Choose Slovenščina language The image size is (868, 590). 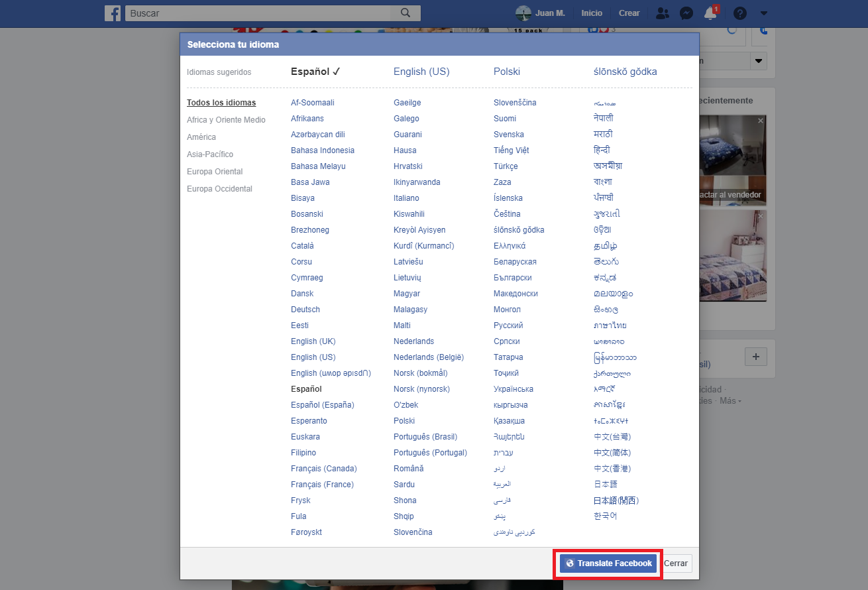pos(515,103)
